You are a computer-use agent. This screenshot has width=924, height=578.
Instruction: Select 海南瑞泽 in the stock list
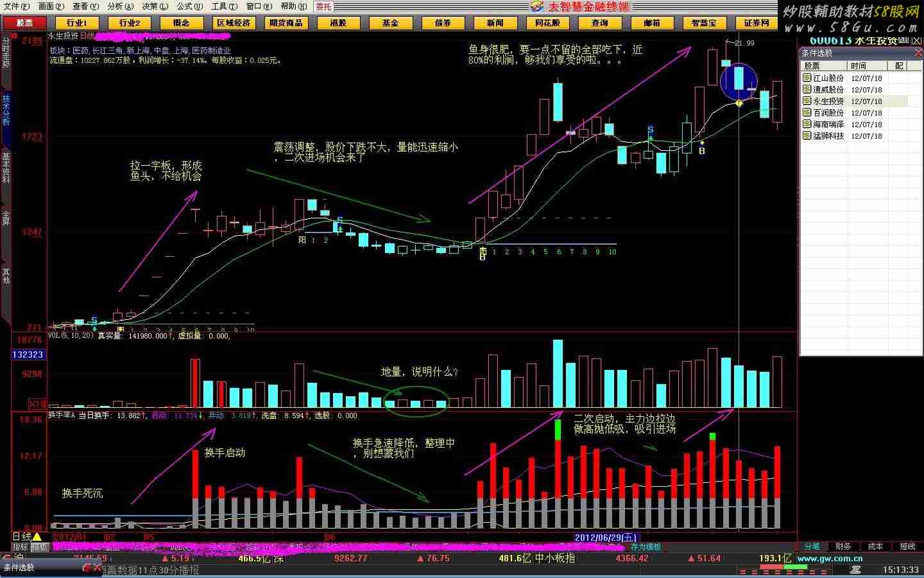828,125
